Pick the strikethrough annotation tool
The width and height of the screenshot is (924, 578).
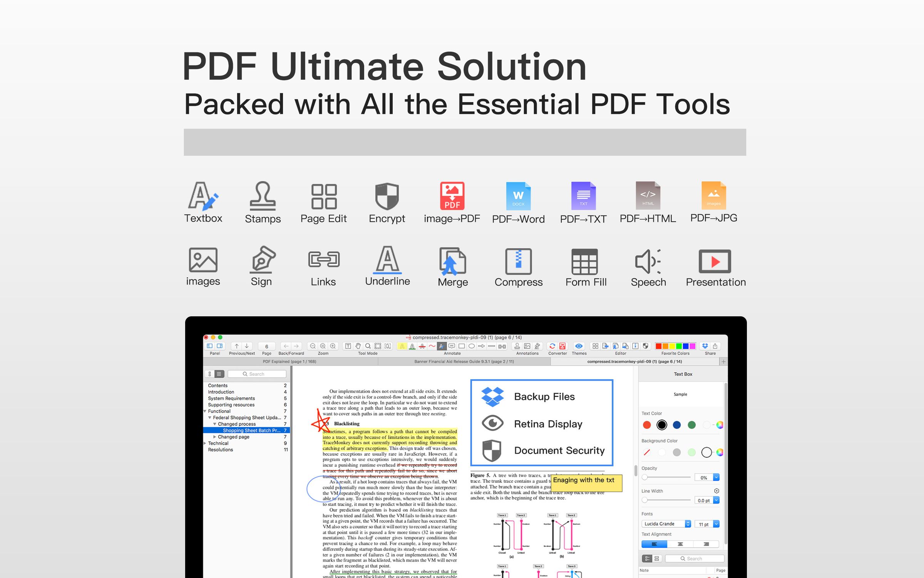pyautogui.click(x=422, y=346)
